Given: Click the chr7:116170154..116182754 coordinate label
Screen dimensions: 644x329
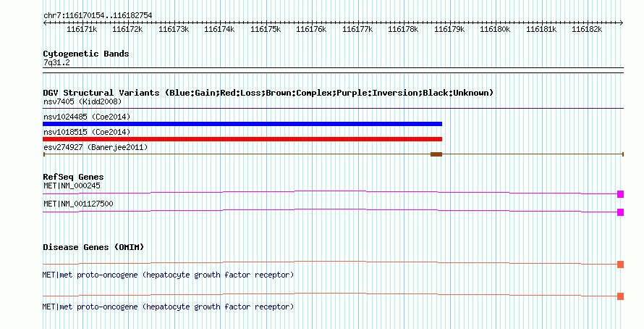Looking at the screenshot, I should pyautogui.click(x=98, y=16).
